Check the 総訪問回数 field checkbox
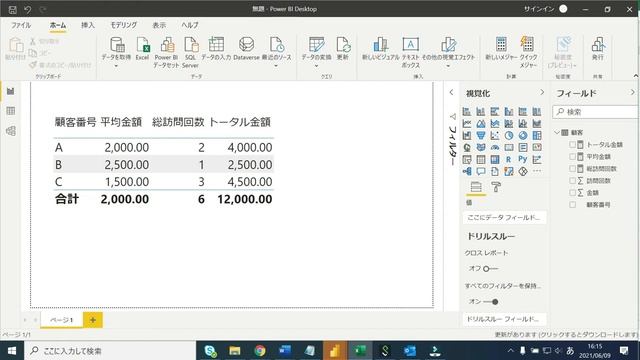Viewport: 640px width, 360px height. (572, 169)
